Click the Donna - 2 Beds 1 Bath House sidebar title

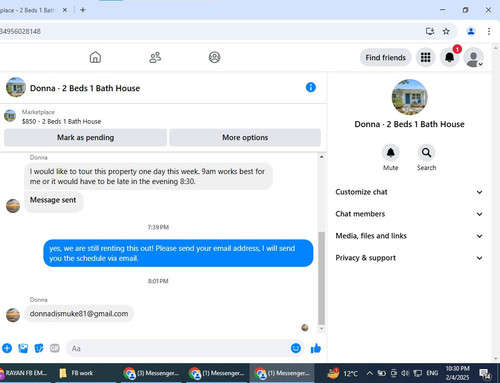click(x=409, y=124)
